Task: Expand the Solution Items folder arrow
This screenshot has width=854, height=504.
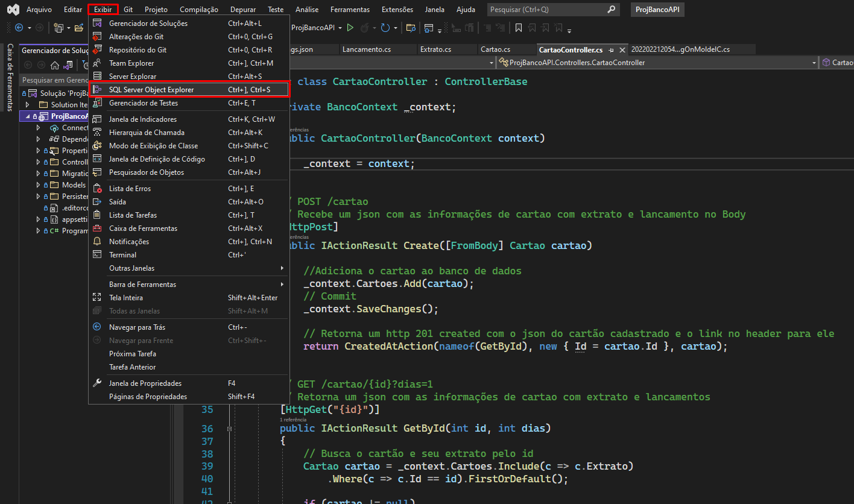Action: click(x=28, y=105)
